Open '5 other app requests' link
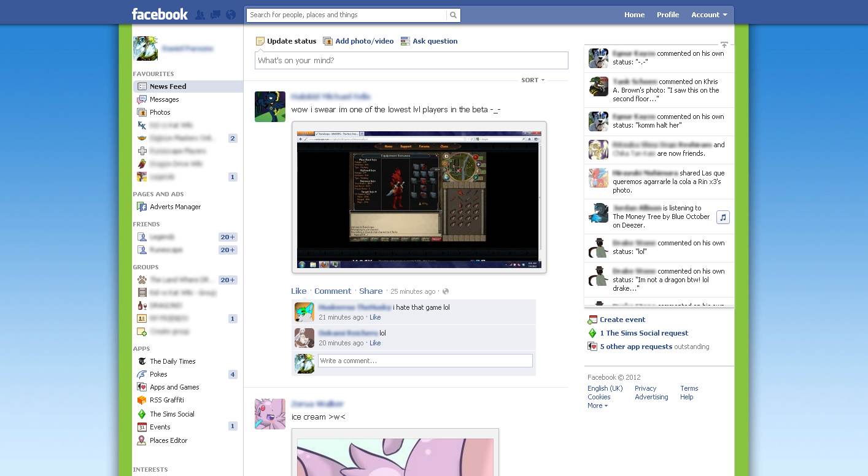Image resolution: width=868 pixels, height=476 pixels. pos(636,347)
